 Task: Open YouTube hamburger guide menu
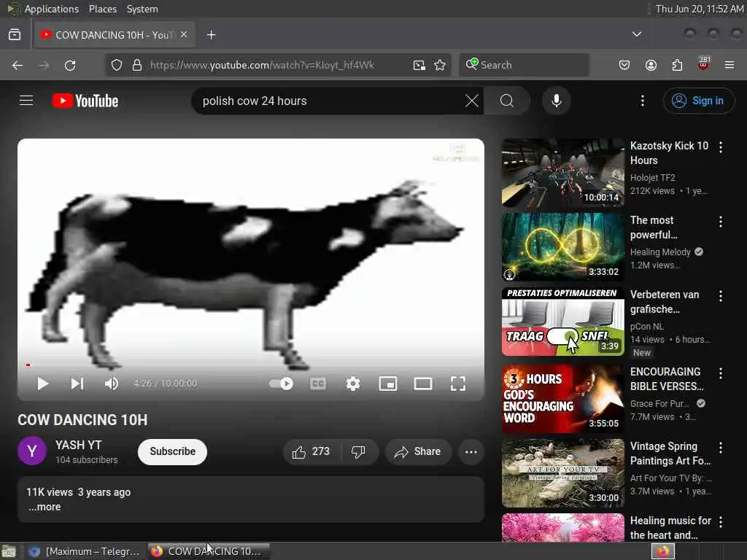pos(26,101)
